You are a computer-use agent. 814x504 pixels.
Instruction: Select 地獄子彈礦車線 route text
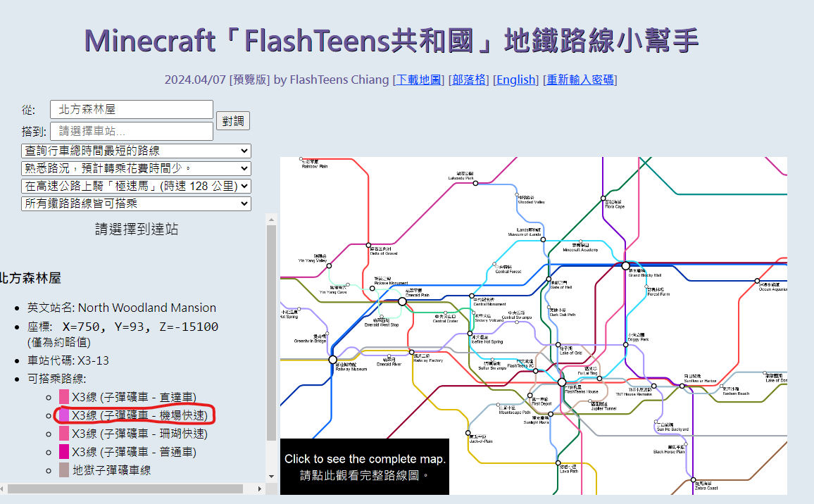[111, 470]
